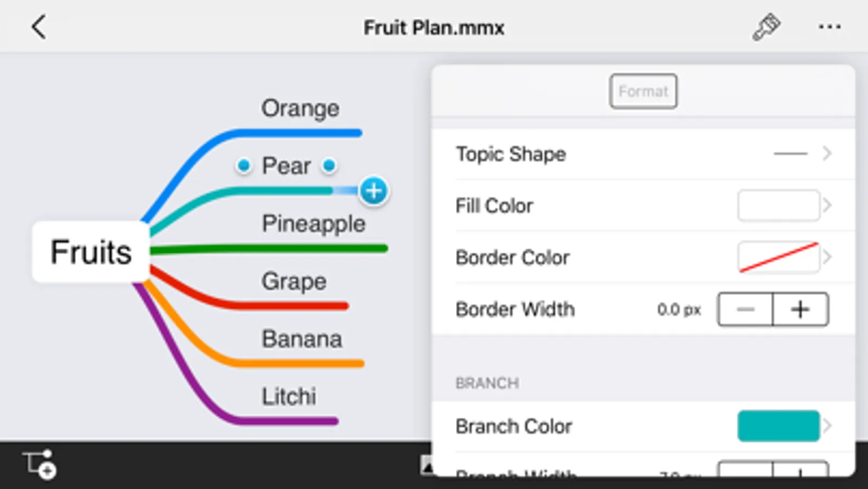The image size is (868, 489).
Task: Open the empty Fill Color swatch
Action: [x=778, y=205]
